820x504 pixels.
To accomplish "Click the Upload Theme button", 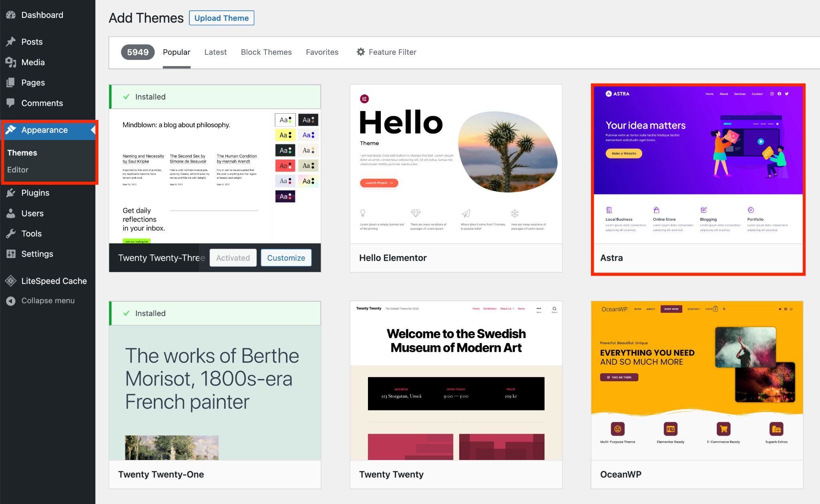I will click(x=221, y=17).
